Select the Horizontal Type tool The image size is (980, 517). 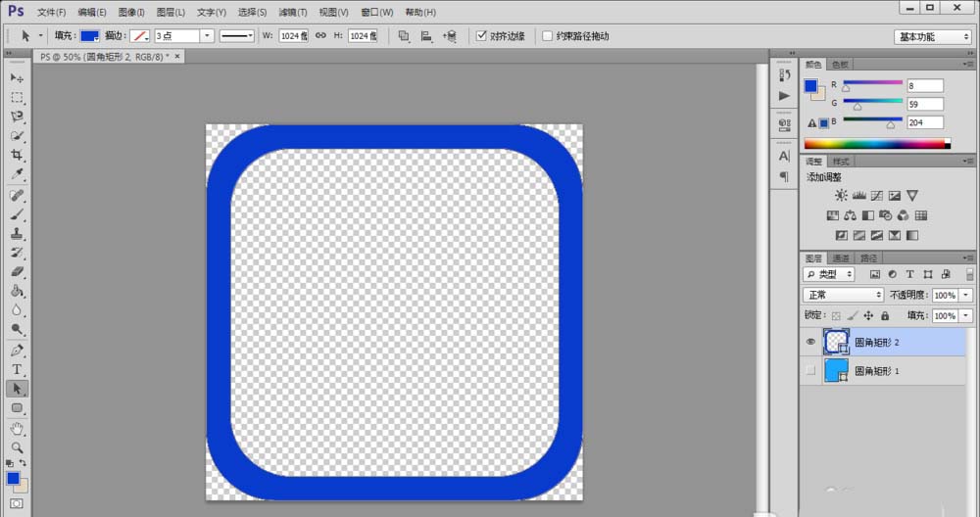17,370
